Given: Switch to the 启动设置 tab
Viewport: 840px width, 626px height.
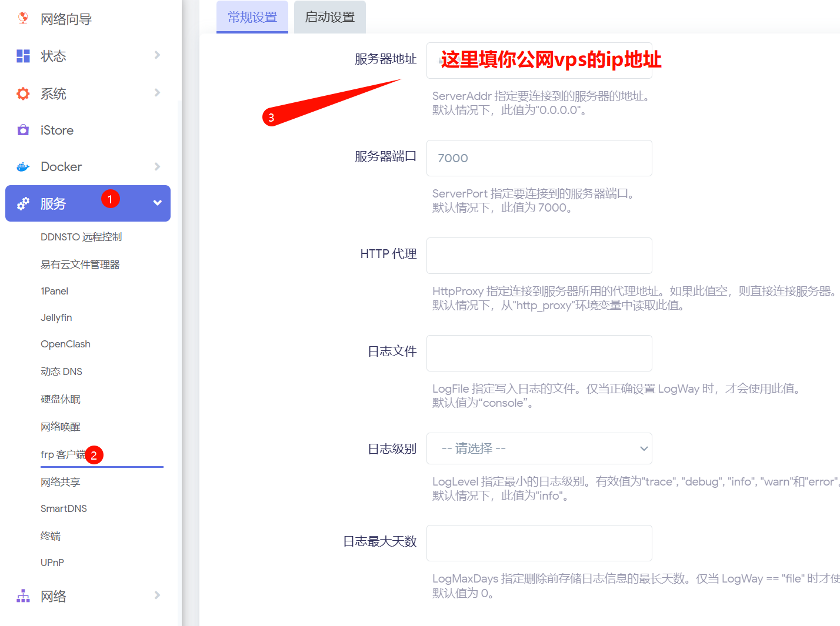Looking at the screenshot, I should pos(329,17).
